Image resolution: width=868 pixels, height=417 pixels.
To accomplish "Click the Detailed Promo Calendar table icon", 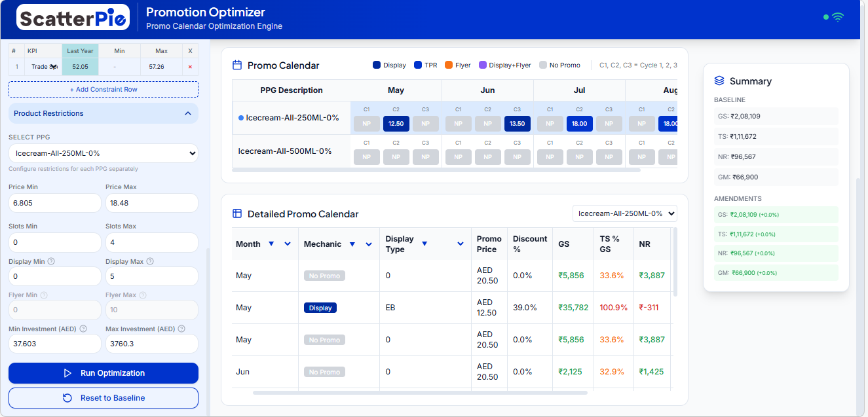I will click(238, 214).
